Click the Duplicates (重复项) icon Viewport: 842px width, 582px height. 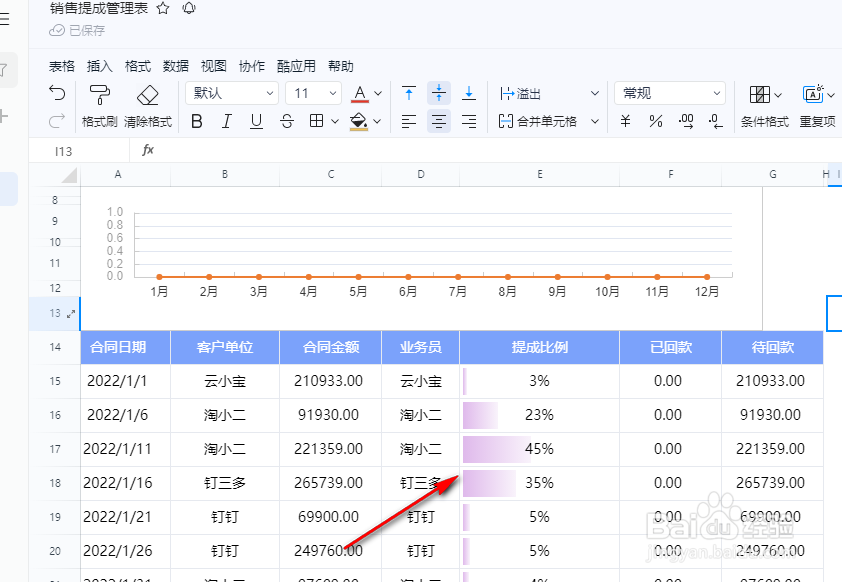point(812,93)
